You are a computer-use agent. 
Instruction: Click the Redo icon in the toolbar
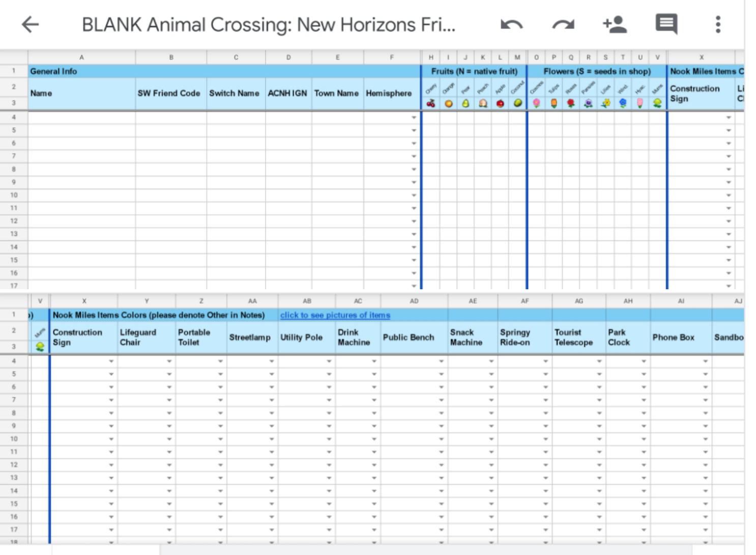click(x=563, y=24)
